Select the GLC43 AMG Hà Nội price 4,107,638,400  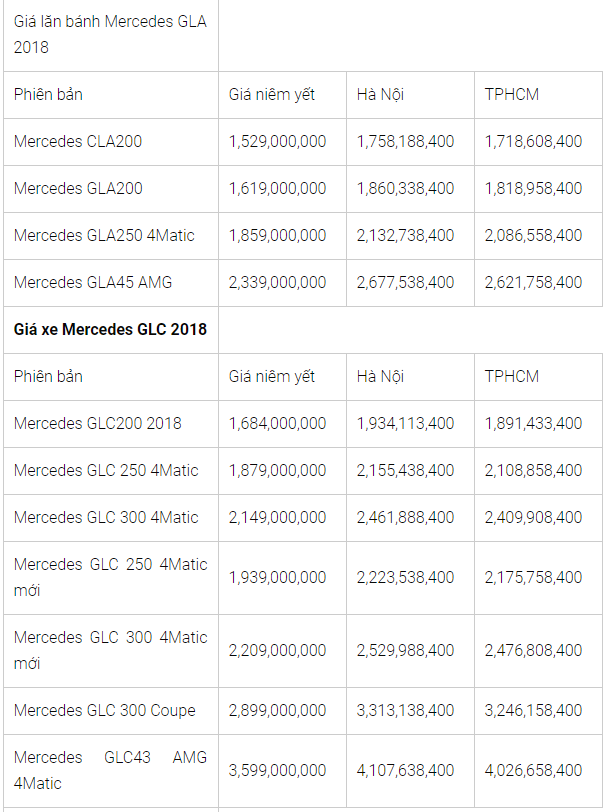(x=405, y=771)
